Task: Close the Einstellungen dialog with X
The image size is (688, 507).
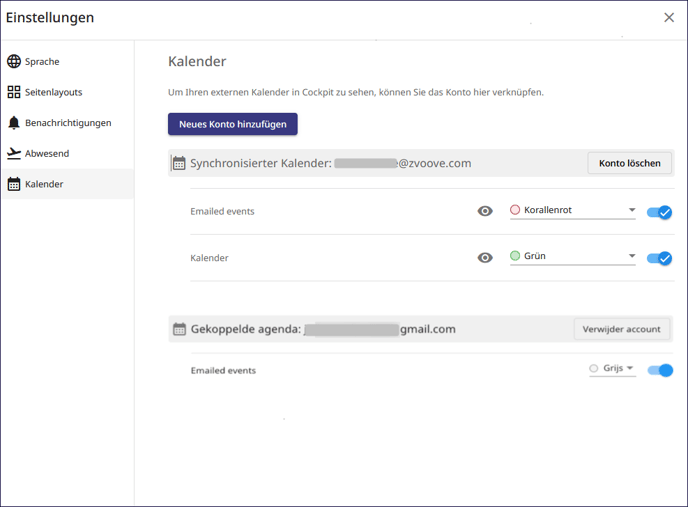Action: [669, 18]
